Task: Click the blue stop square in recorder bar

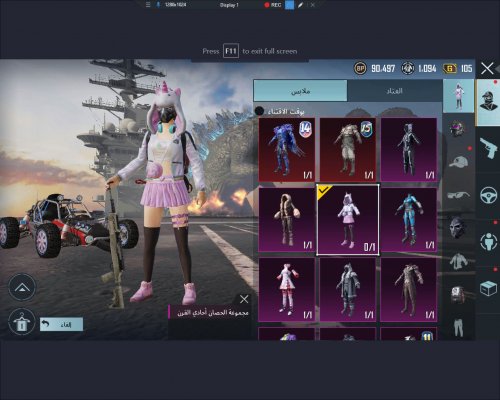Action: 289,5
